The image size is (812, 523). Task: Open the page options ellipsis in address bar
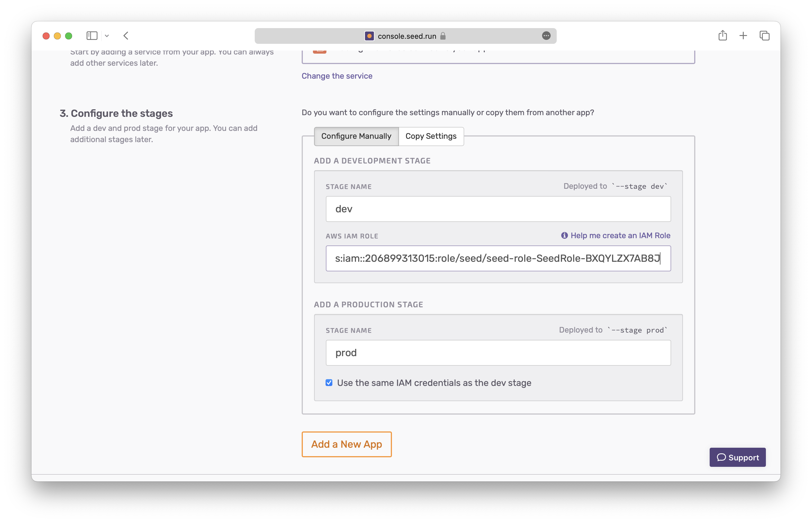pos(546,36)
